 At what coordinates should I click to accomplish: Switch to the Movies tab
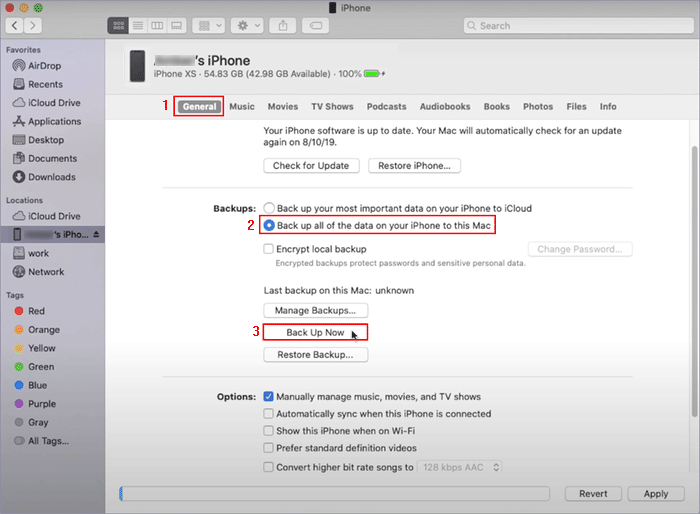pyautogui.click(x=283, y=107)
